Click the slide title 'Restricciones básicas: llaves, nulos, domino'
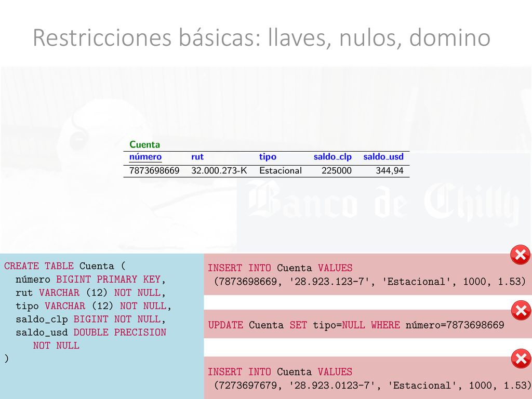 pos(262,37)
